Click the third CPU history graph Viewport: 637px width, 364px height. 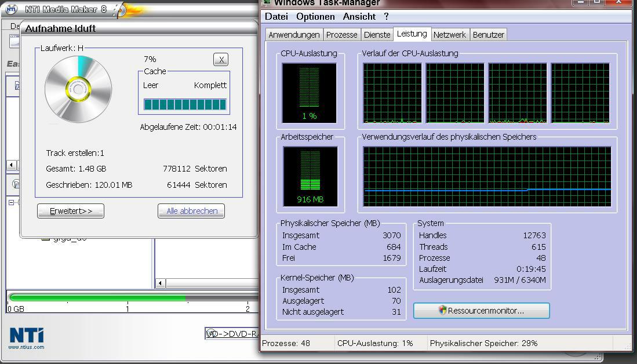[518, 93]
